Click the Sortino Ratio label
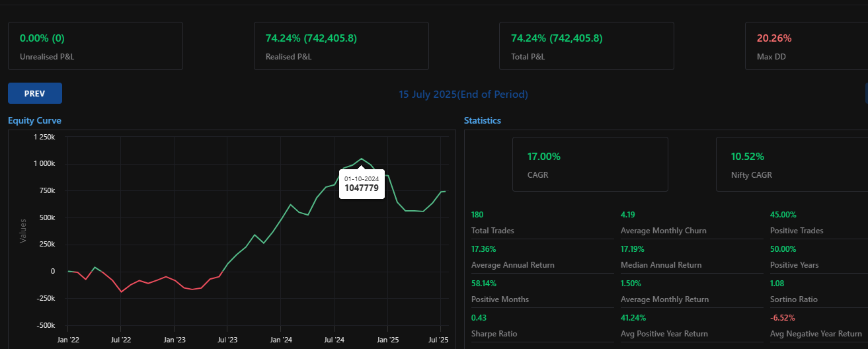Image resolution: width=868 pixels, height=349 pixels. [x=793, y=299]
